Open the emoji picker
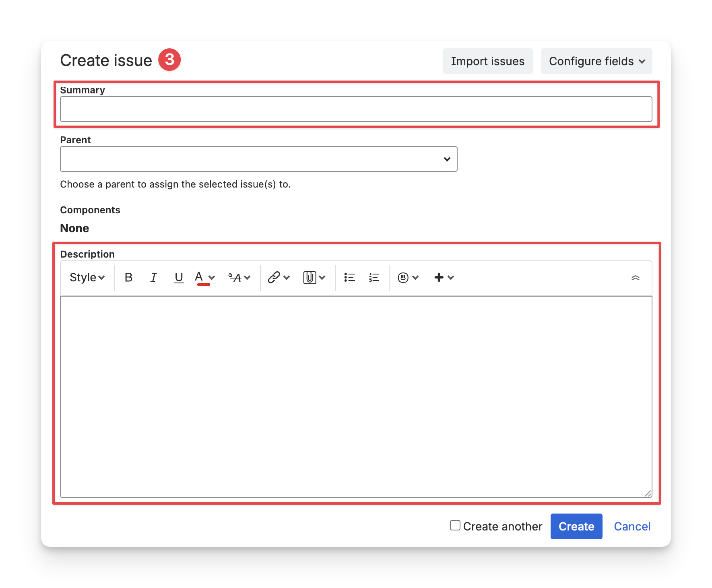 pyautogui.click(x=408, y=277)
